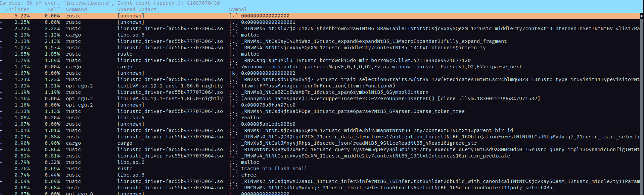The image size is (644, 195).
Task: Click the Shared Object column header
Action: click(x=136, y=9)
